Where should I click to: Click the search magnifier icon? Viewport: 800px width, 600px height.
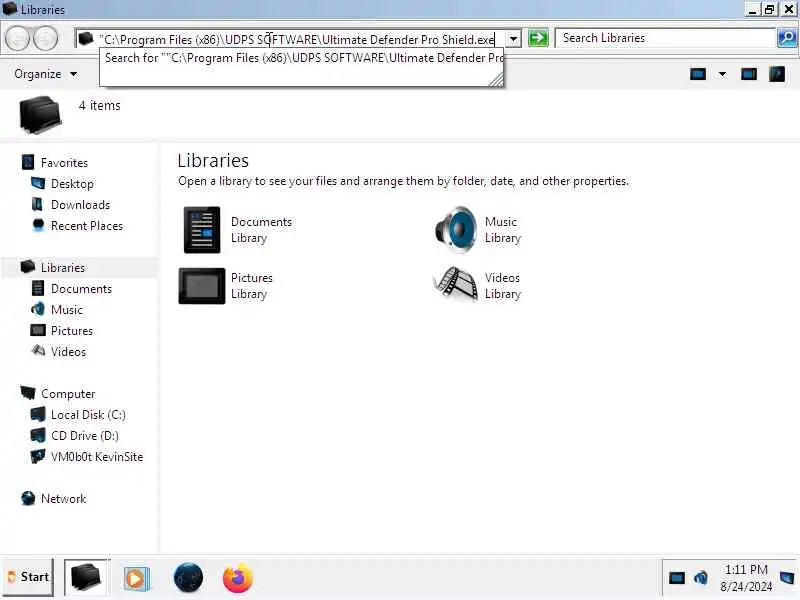(x=787, y=38)
